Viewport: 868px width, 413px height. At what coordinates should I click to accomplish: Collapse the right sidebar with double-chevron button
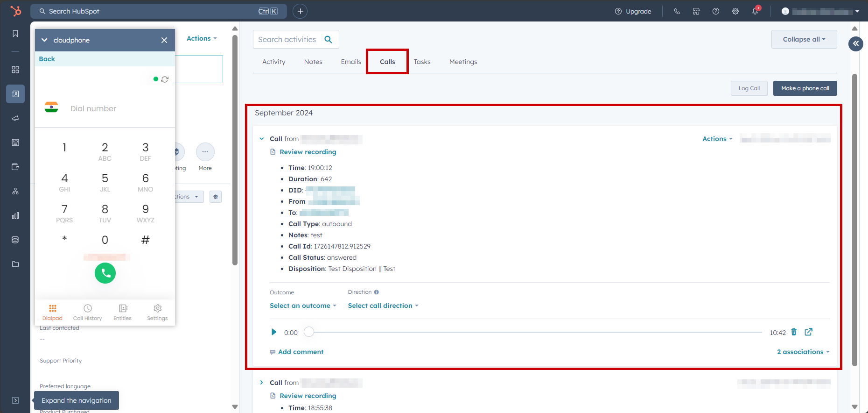pos(856,43)
